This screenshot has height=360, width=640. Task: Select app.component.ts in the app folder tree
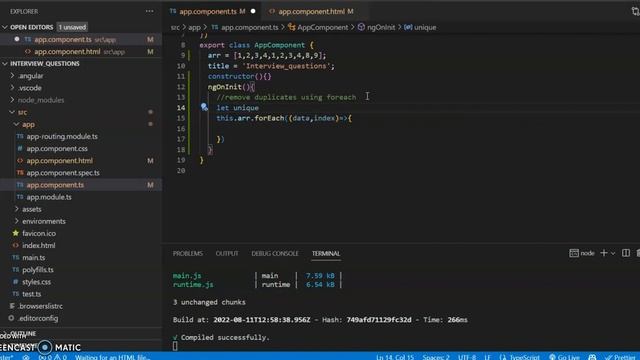(55, 185)
